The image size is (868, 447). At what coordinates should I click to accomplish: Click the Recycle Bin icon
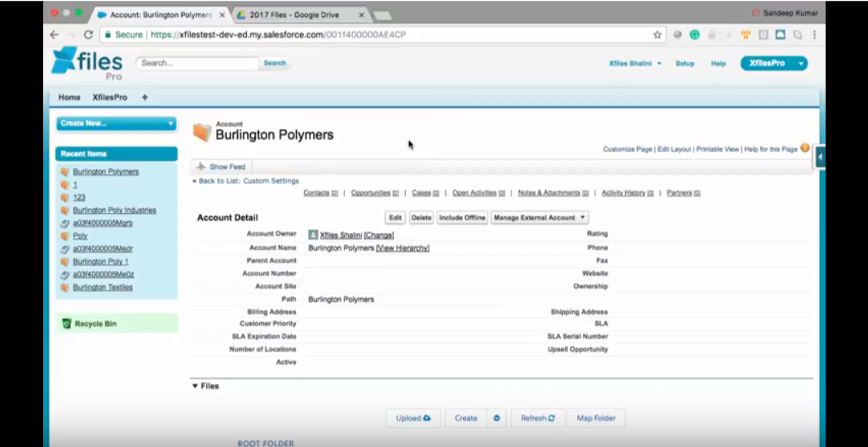67,324
